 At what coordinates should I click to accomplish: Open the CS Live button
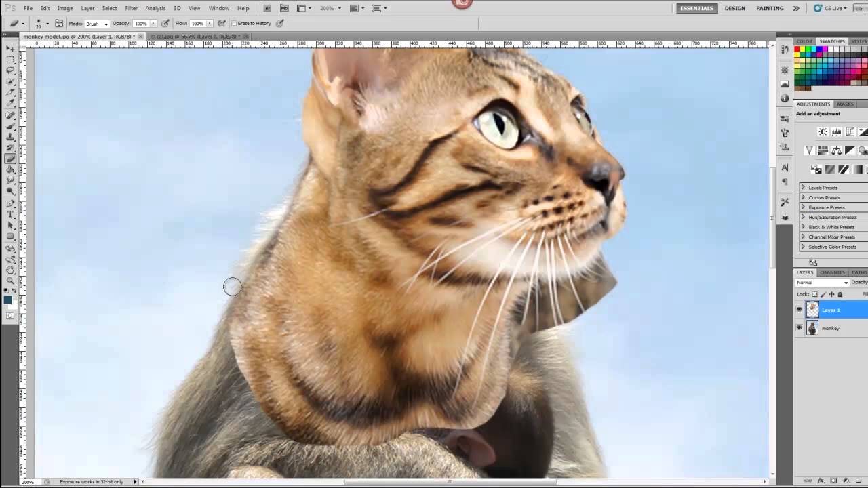(830, 8)
